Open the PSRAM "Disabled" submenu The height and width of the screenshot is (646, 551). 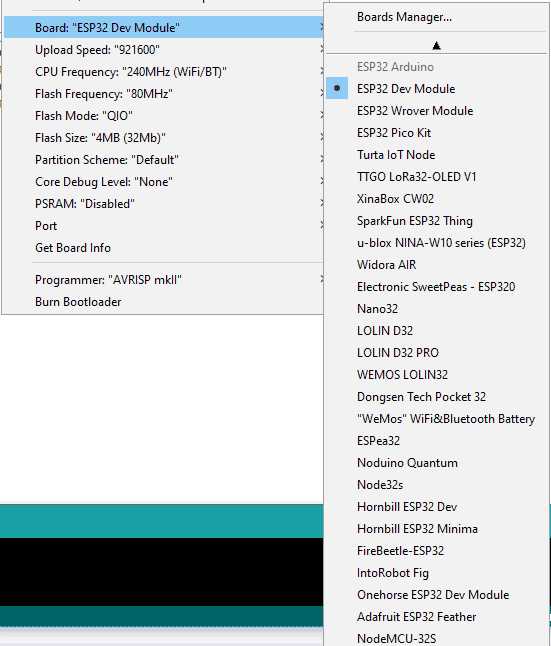pos(164,204)
